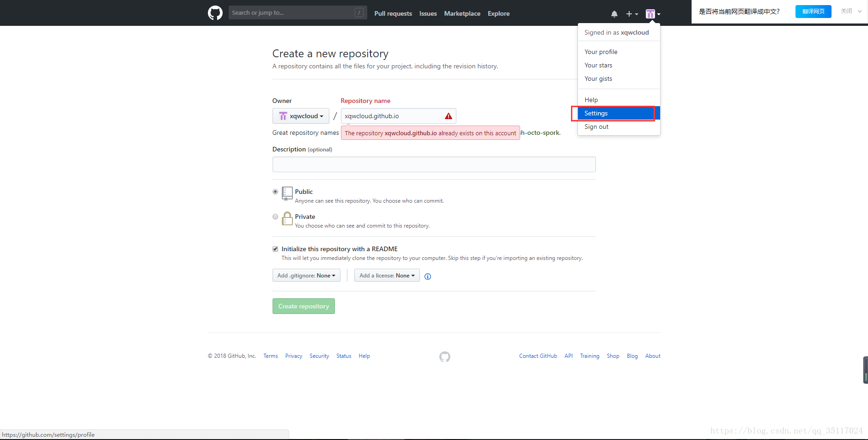Open the API footer link

point(569,356)
